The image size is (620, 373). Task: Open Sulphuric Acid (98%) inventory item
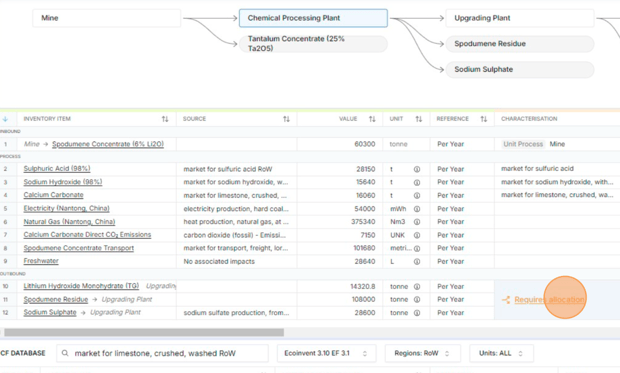tap(57, 169)
